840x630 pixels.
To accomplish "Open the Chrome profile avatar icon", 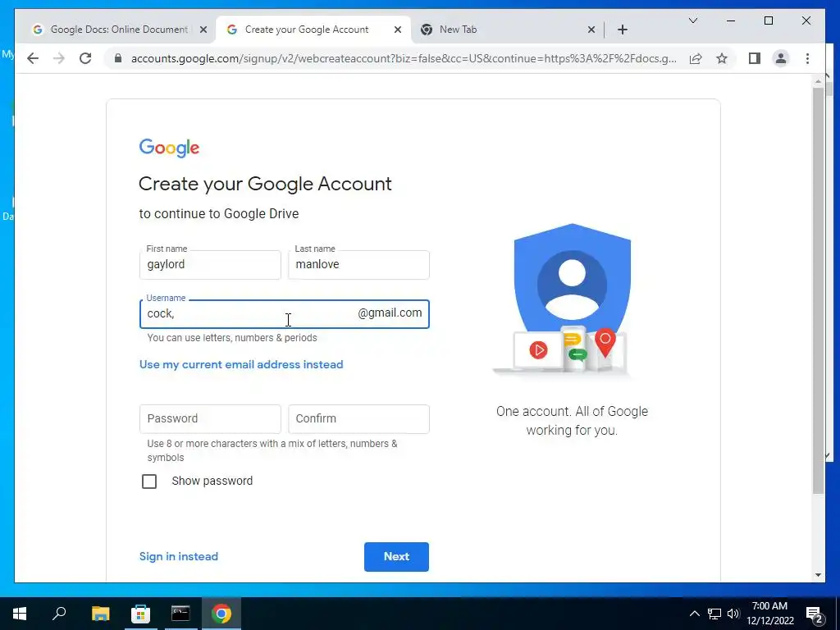I will click(x=781, y=58).
